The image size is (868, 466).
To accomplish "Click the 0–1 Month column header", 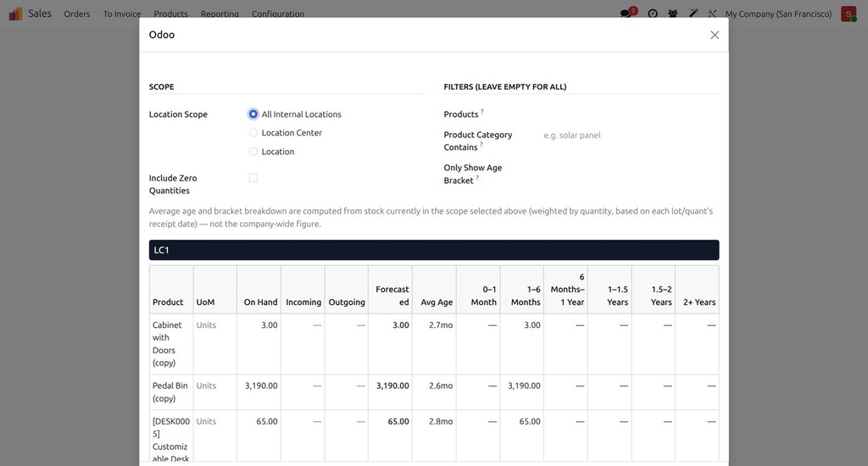I will 478,290.
